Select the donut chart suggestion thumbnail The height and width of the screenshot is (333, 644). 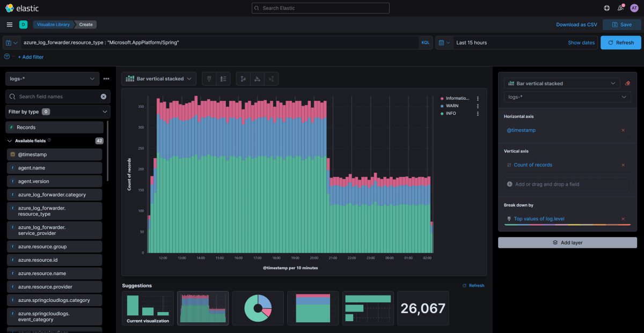(x=258, y=308)
